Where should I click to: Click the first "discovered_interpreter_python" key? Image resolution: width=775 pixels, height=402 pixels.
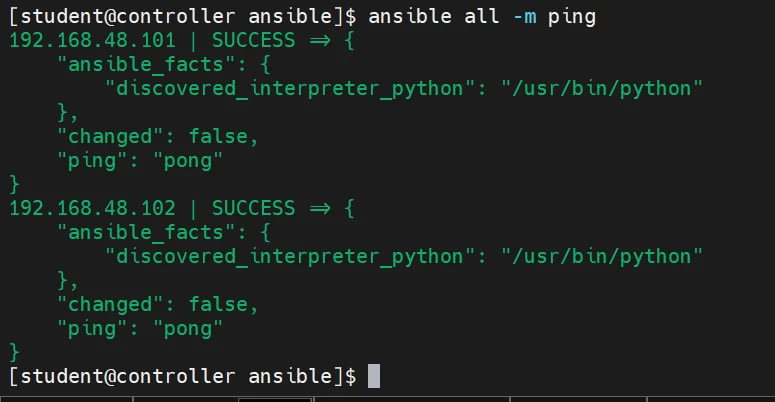pyautogui.click(x=288, y=89)
